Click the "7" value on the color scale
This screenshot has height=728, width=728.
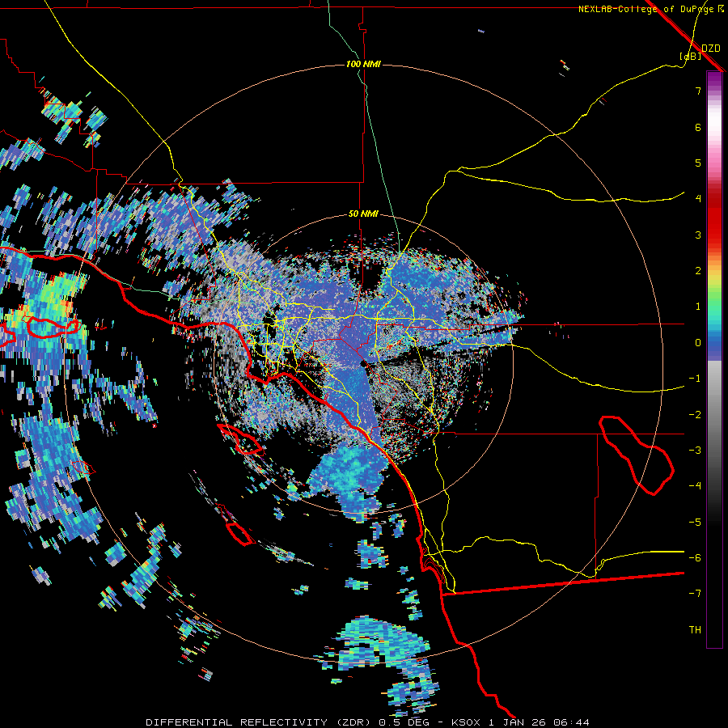pyautogui.click(x=698, y=91)
